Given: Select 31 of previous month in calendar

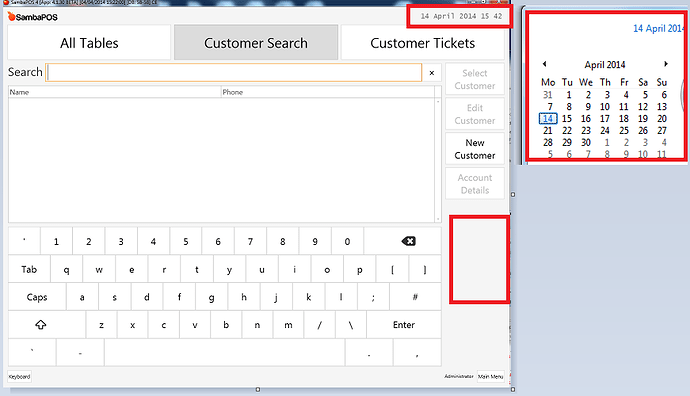Looking at the screenshot, I should [548, 95].
